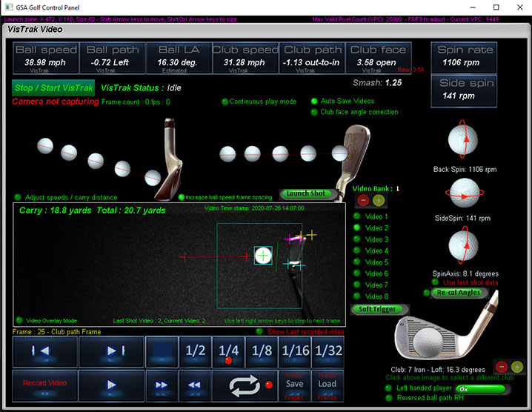The height and width of the screenshot is (412, 532).
Task: Toggle the loop playback icon
Action: [245, 385]
